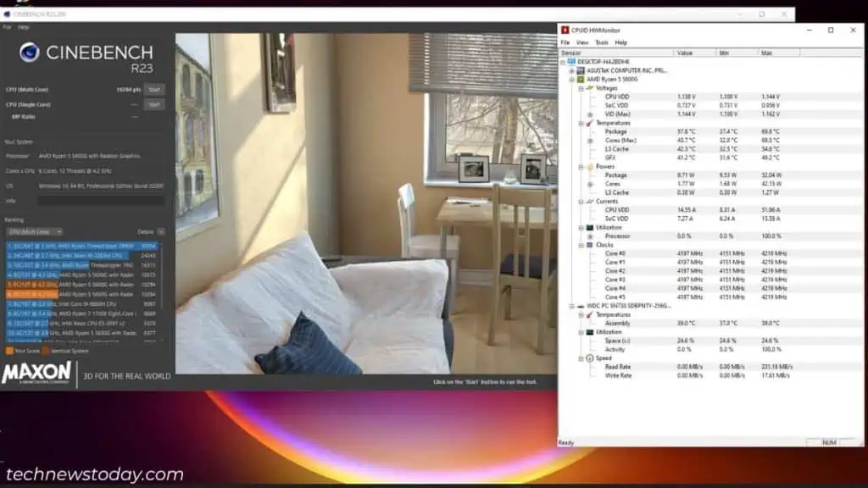Image resolution: width=868 pixels, height=488 pixels.
Task: Click the Speed gauge icon
Action: click(x=590, y=358)
